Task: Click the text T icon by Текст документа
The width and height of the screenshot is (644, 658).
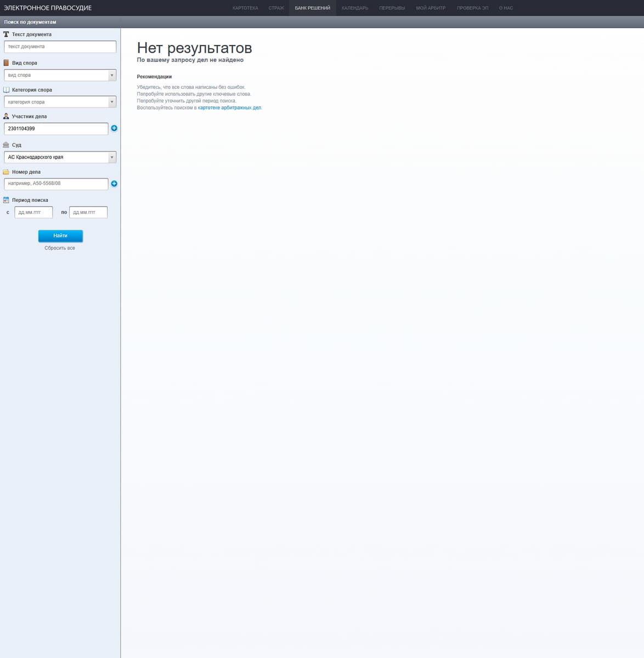Action: click(6, 35)
